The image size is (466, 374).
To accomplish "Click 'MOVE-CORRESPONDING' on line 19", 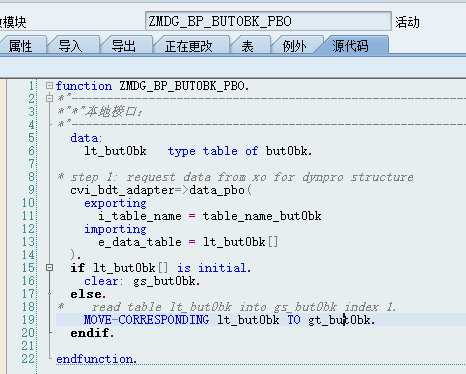I will point(146,320).
